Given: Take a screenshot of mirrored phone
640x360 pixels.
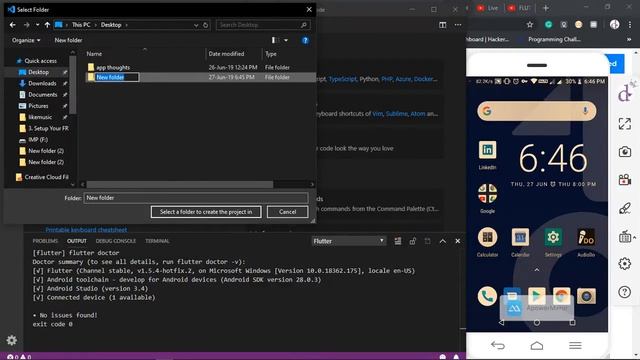Looking at the screenshot, I should [624, 152].
